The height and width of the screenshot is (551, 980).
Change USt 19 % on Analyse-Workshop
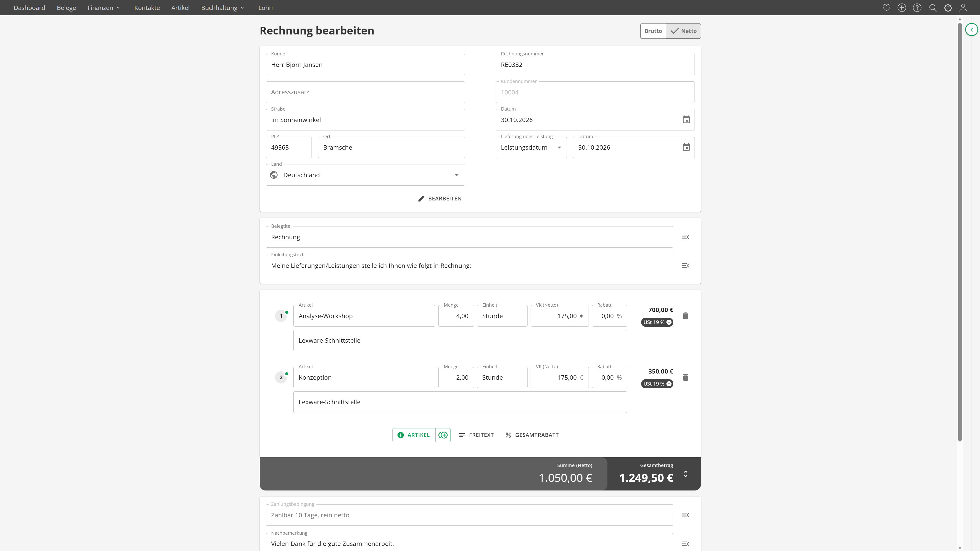[657, 322]
